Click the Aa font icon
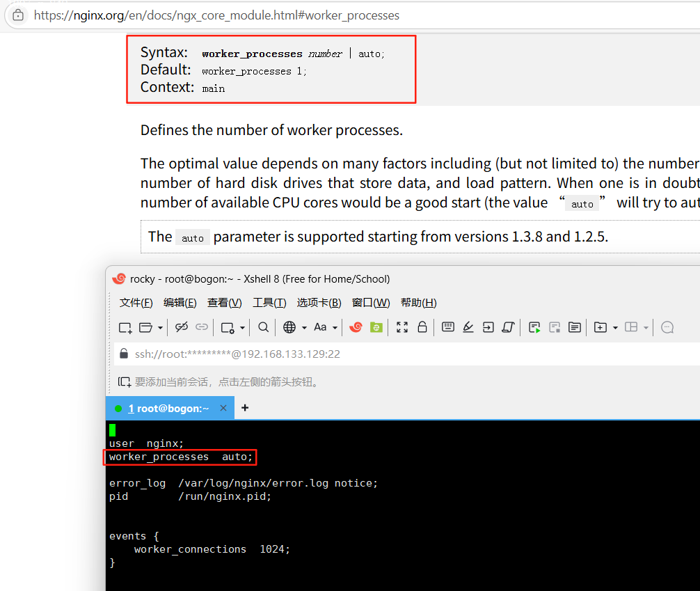Image resolution: width=700 pixels, height=591 pixels. coord(320,327)
